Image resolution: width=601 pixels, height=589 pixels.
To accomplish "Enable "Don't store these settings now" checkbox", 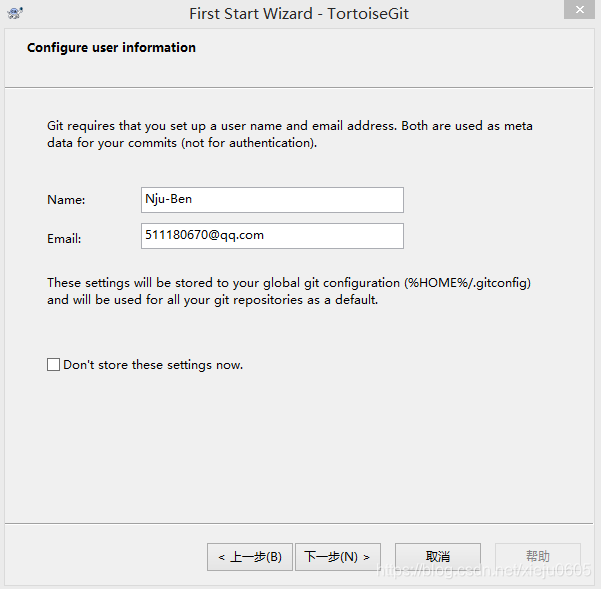I will coord(53,364).
